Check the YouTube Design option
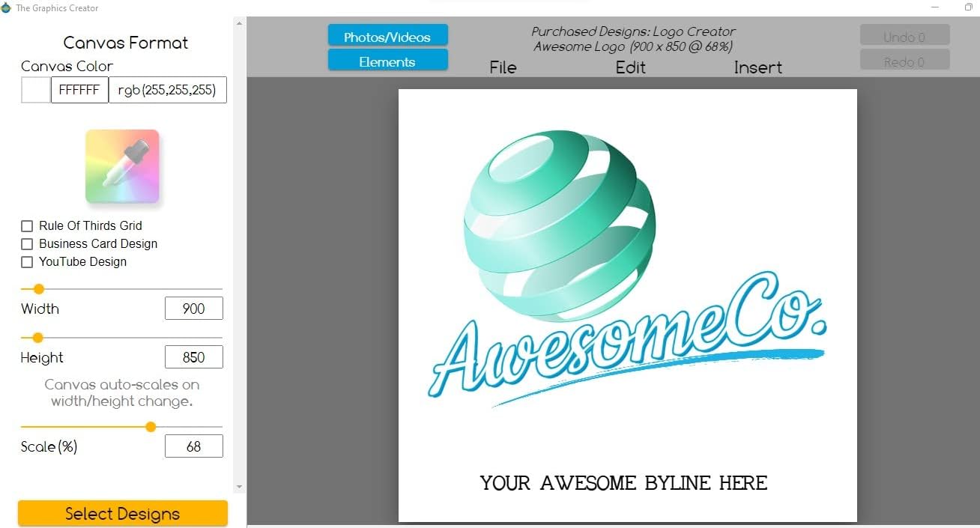This screenshot has height=528, width=980. click(x=27, y=262)
